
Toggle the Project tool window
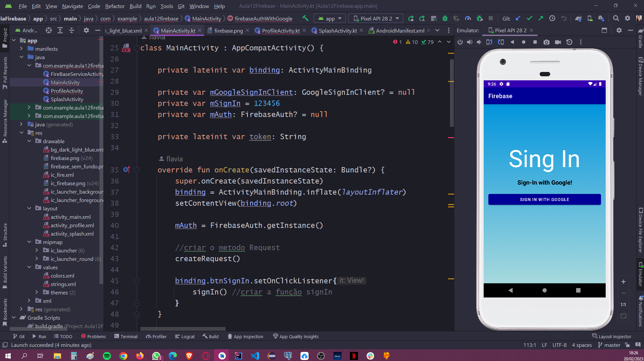click(x=5, y=37)
